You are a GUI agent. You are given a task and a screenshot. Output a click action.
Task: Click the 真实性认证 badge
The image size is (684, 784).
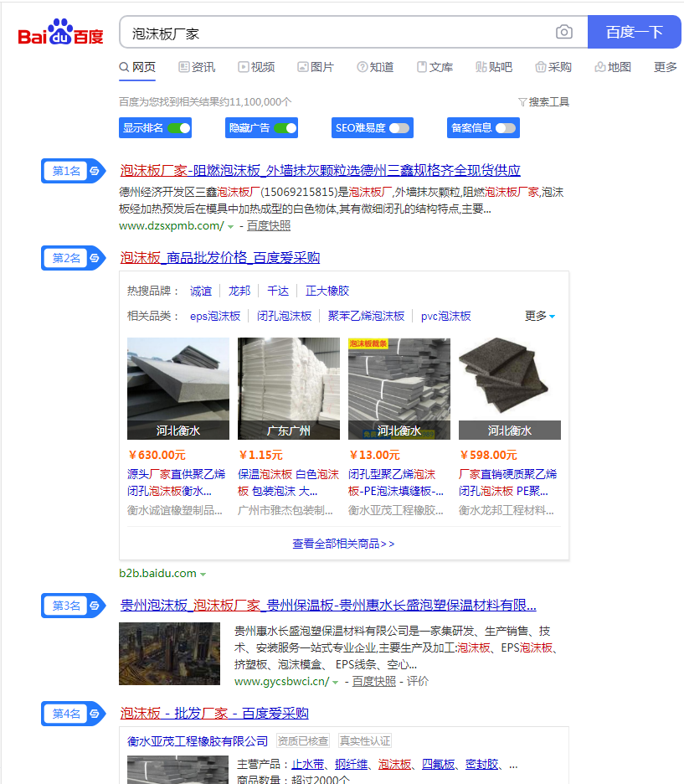(365, 741)
